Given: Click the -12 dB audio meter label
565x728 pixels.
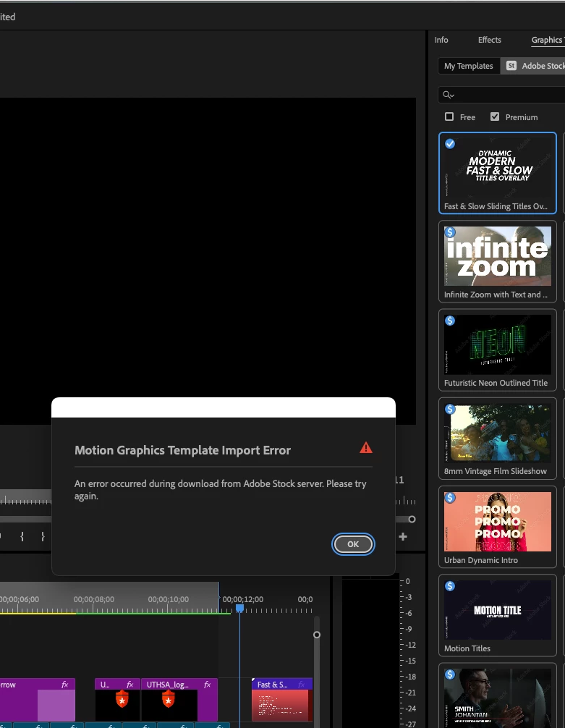Looking at the screenshot, I should [x=410, y=645].
